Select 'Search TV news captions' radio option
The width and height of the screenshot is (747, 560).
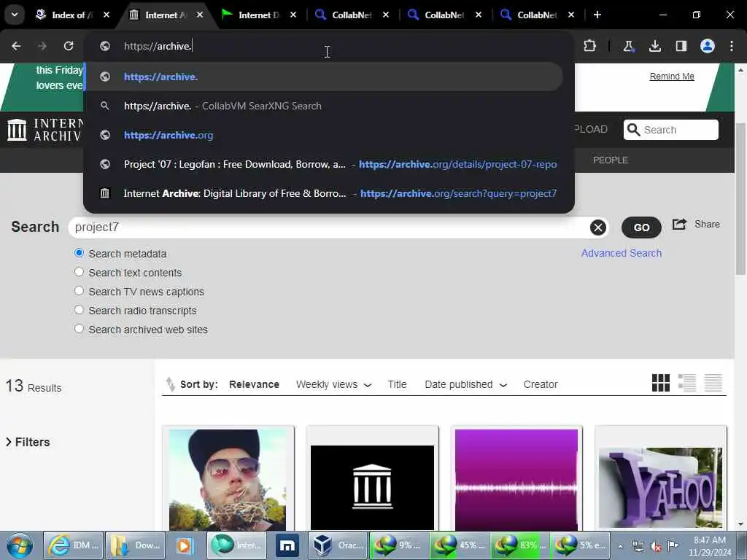[x=79, y=291]
